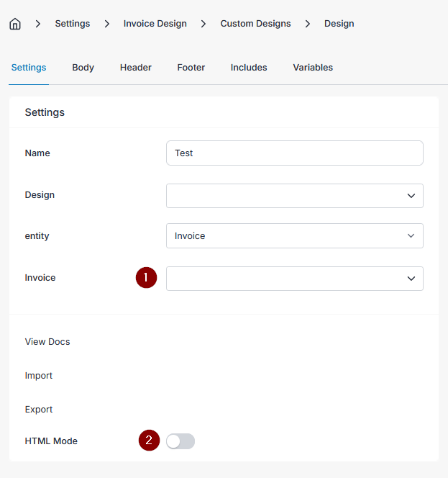Open Invoice Design breadcrumb link
448x478 pixels.
[x=155, y=24]
